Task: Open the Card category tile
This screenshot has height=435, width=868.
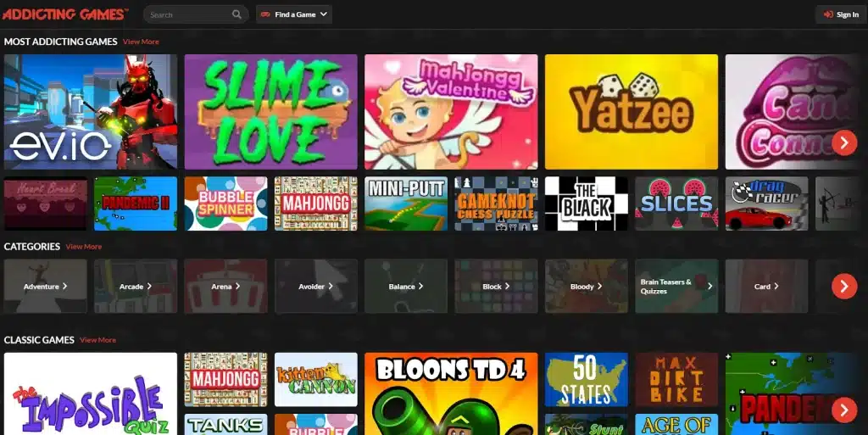Action: point(766,286)
